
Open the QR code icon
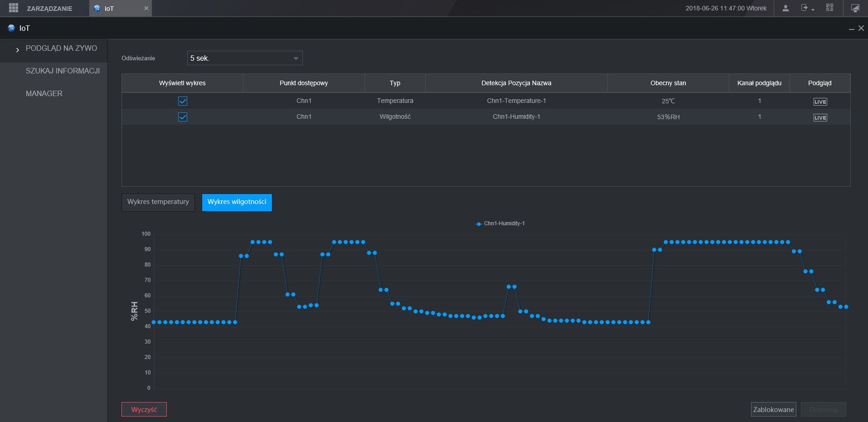pos(829,8)
